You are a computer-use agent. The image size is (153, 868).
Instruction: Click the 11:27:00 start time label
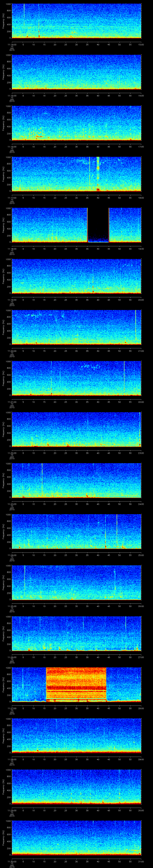point(12,708)
